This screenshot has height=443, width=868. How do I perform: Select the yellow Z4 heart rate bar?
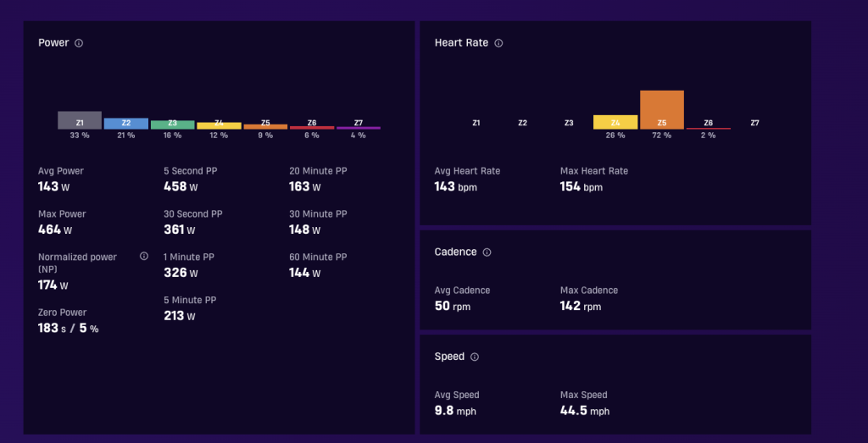(x=615, y=122)
